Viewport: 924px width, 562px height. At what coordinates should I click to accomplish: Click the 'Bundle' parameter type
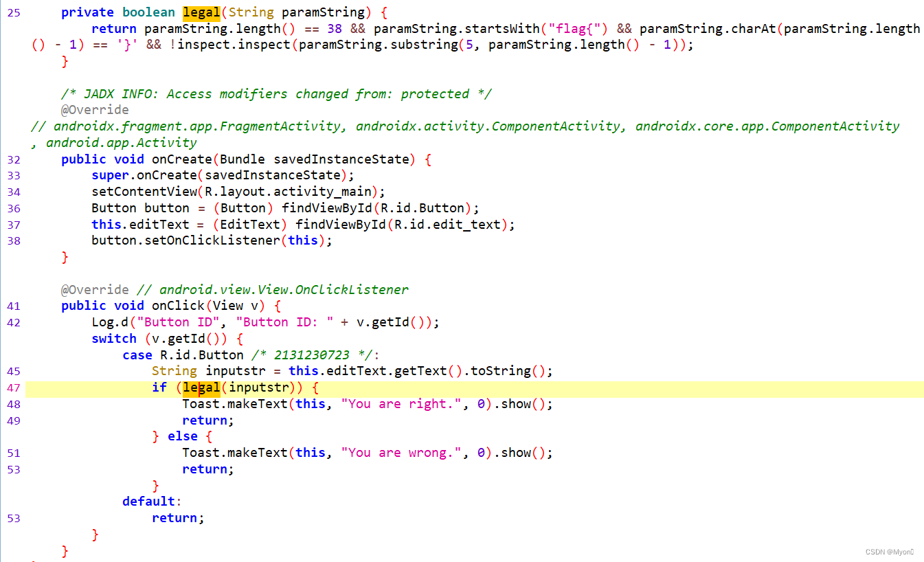coord(243,159)
